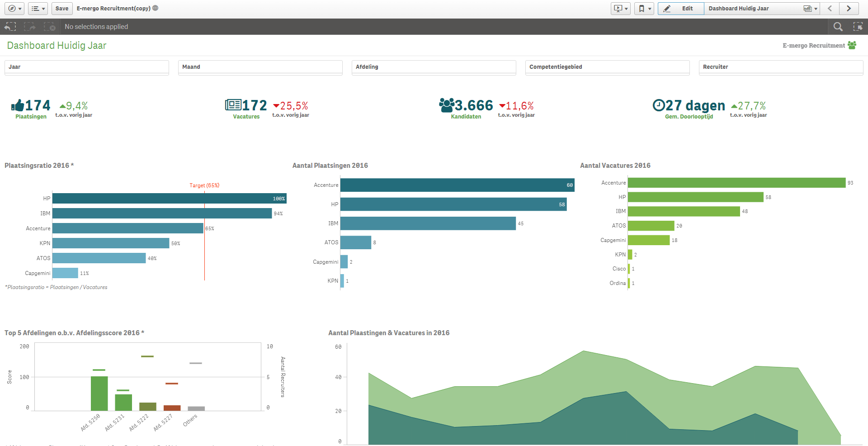
Task: Open the Recruiter filter field
Action: (781, 67)
